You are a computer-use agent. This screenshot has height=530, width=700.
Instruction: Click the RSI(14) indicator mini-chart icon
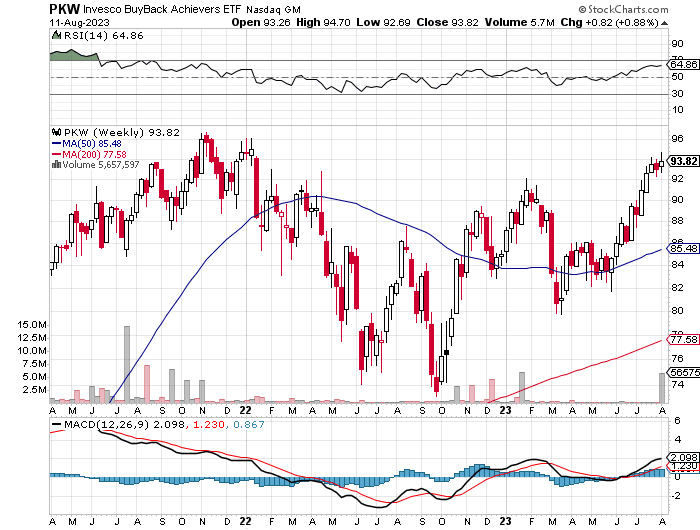pos(57,35)
